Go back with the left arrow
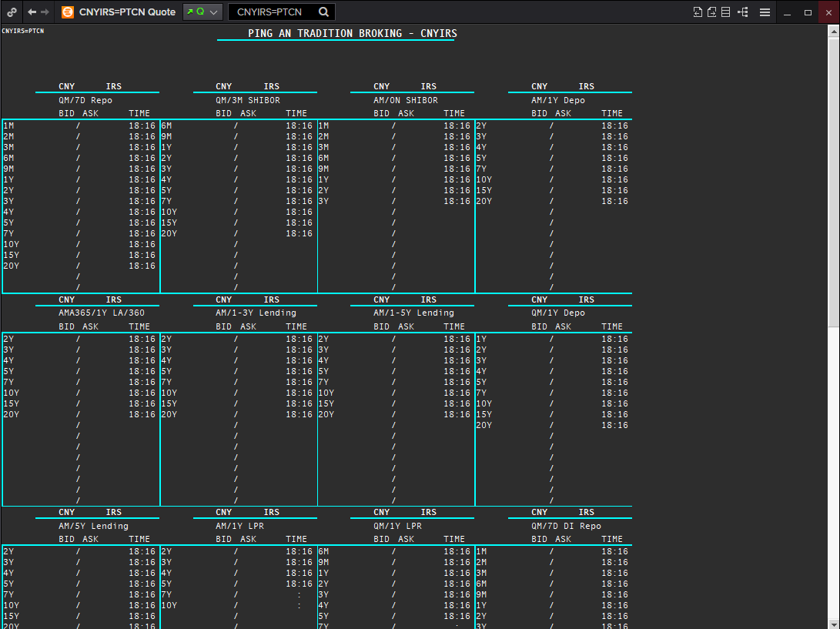840x629 pixels. click(32, 12)
